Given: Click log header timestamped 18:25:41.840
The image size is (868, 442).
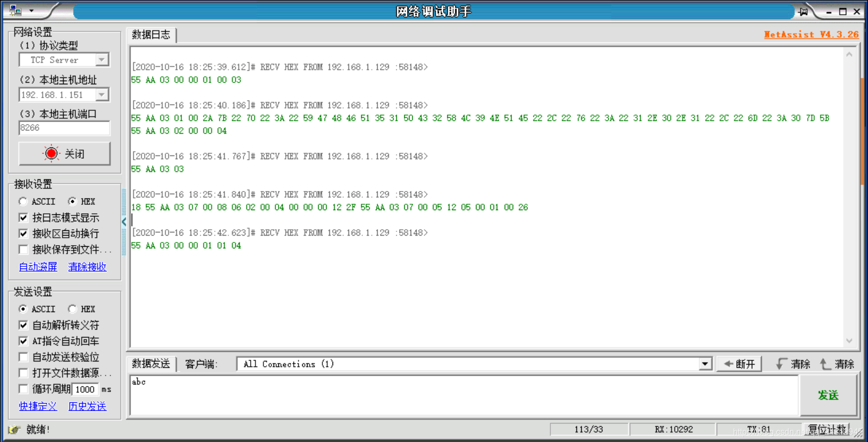Looking at the screenshot, I should (279, 195).
